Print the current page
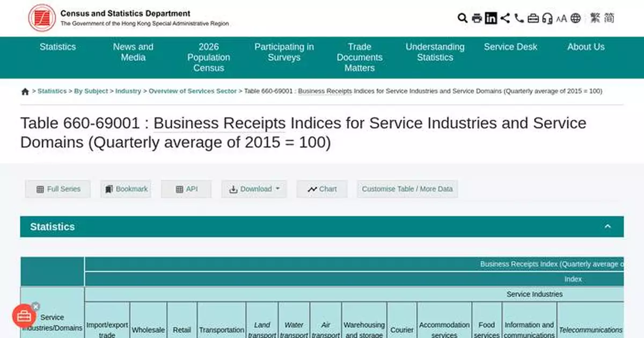Image resolution: width=644 pixels, height=338 pixels. (x=477, y=18)
